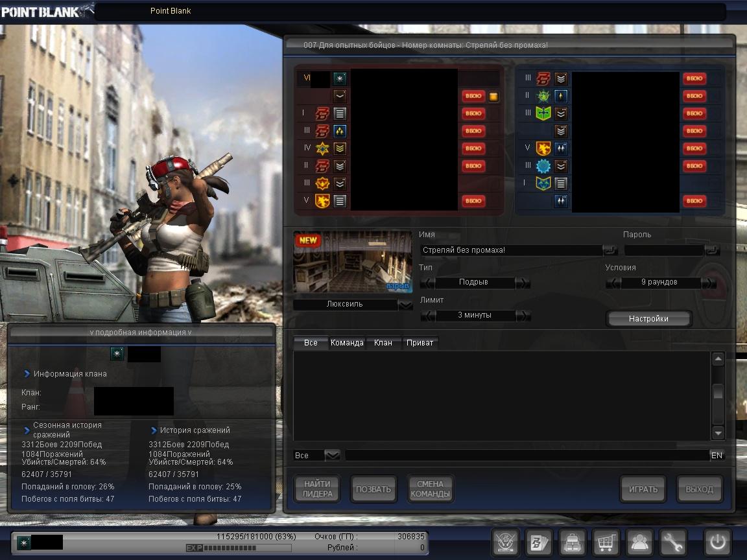747x560 pixels.
Task: Open the Все chat channel dropdown
Action: pyautogui.click(x=332, y=456)
